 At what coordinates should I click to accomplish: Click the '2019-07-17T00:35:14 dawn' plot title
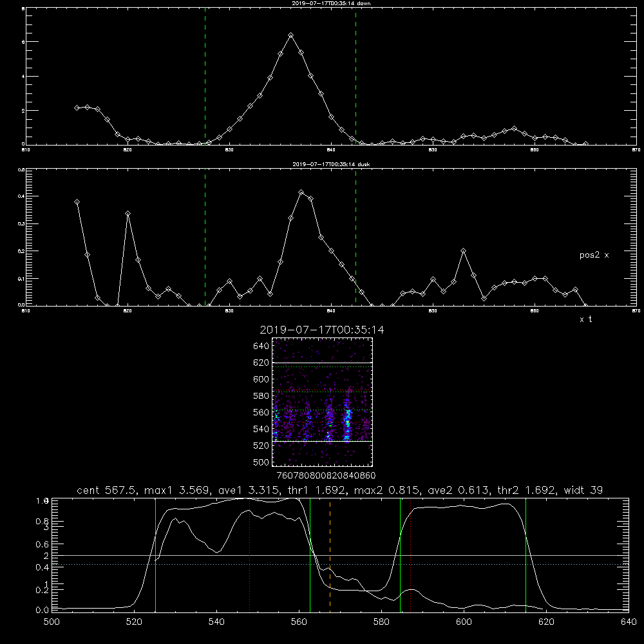point(331,3)
